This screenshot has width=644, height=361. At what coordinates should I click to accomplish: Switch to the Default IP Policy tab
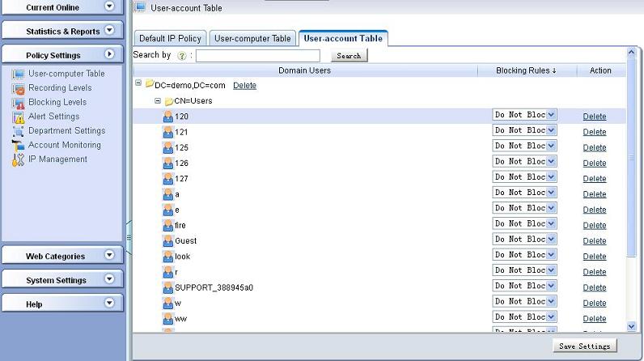170,39
